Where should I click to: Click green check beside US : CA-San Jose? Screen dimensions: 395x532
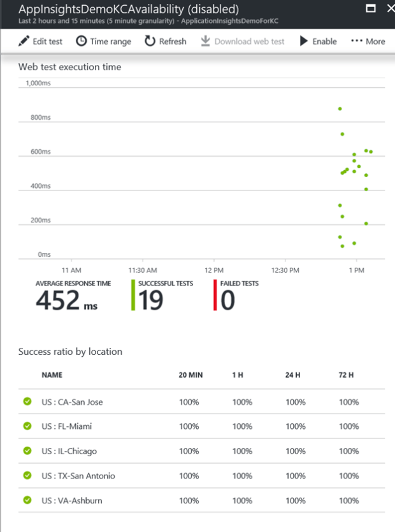click(27, 401)
